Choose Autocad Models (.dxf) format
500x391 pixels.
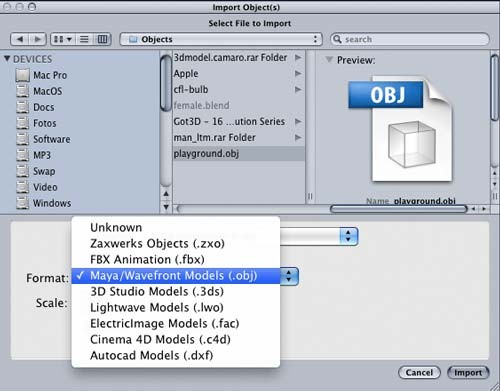(x=176, y=355)
